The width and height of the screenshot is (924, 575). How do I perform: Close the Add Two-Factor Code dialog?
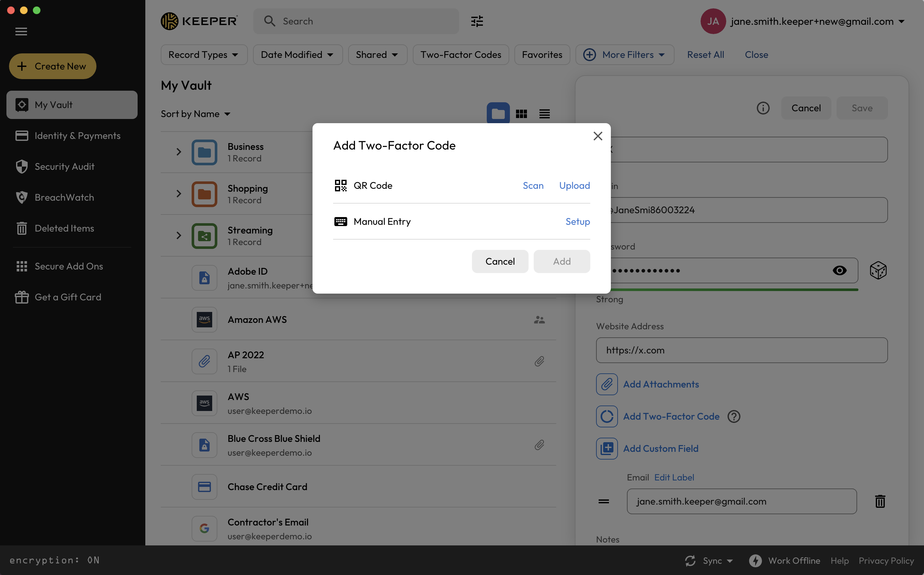click(x=597, y=136)
